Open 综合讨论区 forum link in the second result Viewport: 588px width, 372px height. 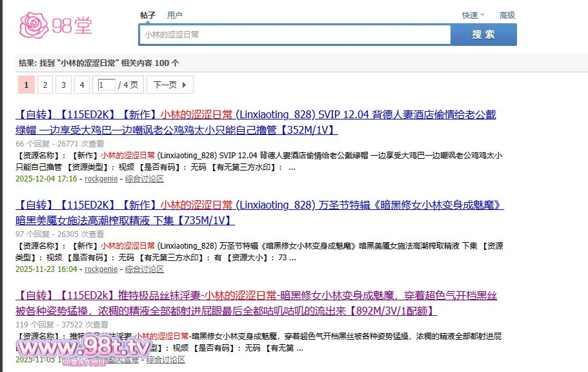(x=145, y=269)
